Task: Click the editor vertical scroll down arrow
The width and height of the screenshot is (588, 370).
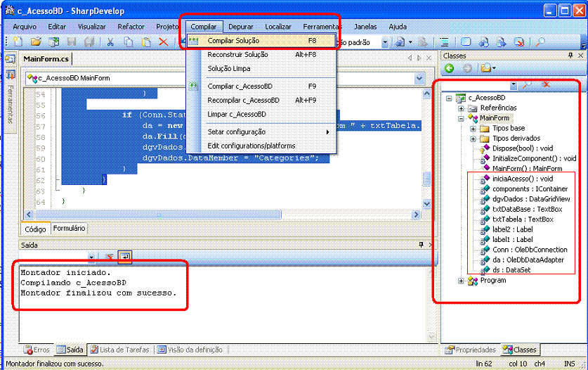Action: 426,204
